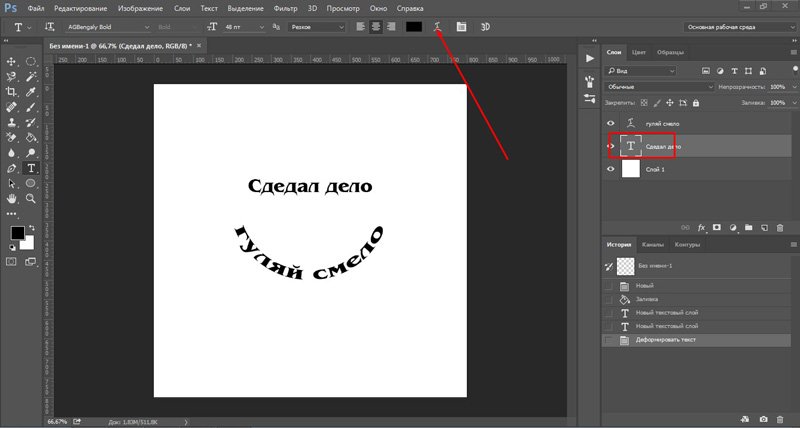Select the Zoom magnifier tool
Image resolution: width=800 pixels, height=428 pixels.
[x=31, y=200]
